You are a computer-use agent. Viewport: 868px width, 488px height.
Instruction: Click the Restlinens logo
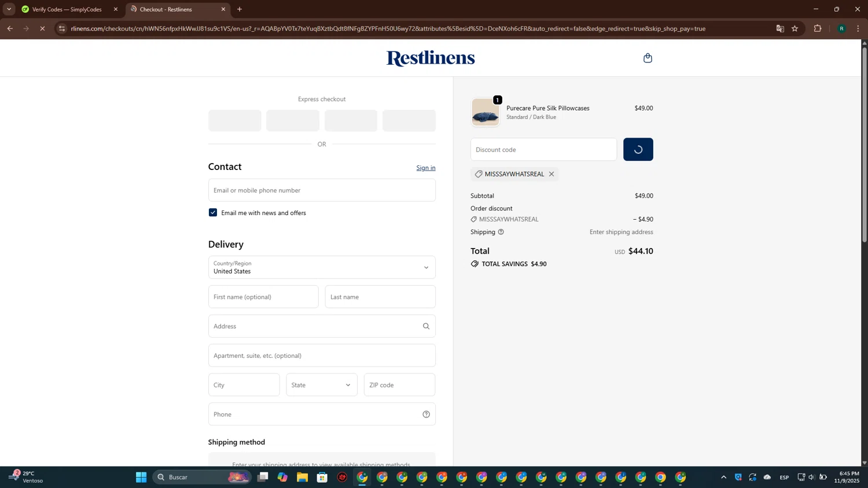431,58
